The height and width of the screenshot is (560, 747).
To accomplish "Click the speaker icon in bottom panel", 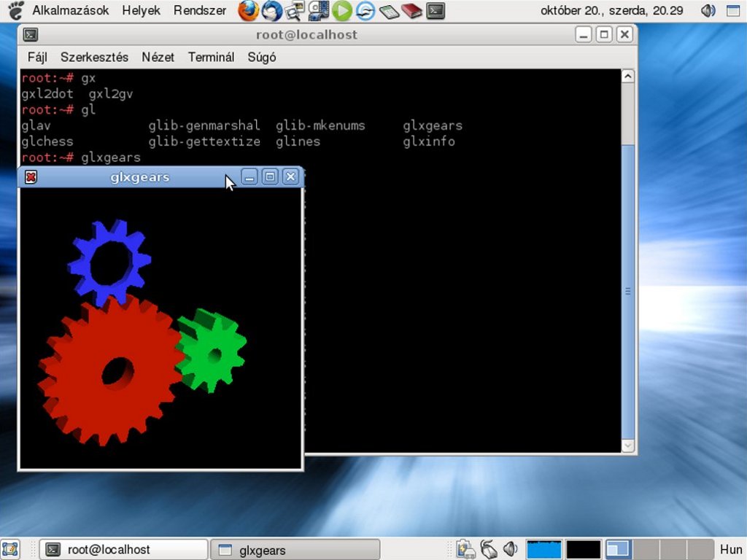I will tap(510, 549).
